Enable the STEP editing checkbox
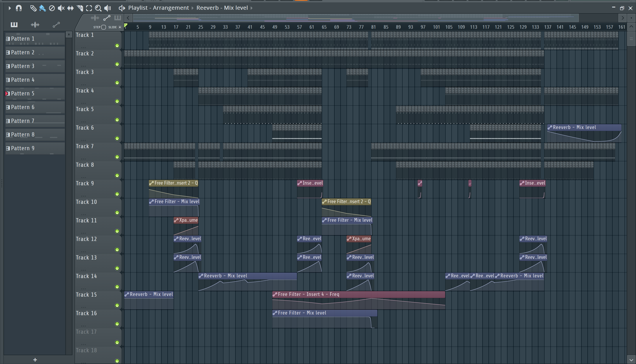 click(x=104, y=27)
